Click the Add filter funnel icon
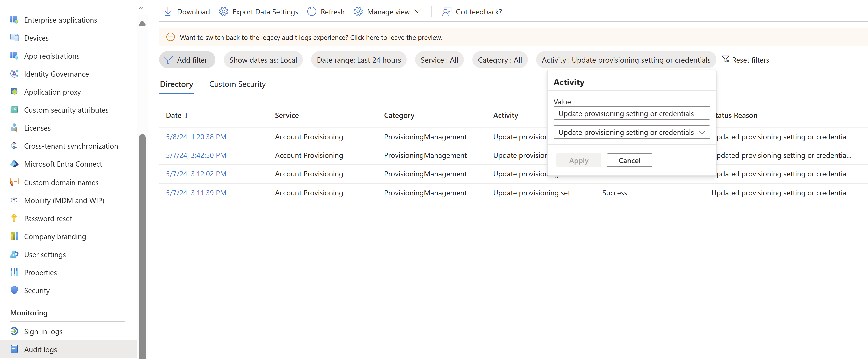 [168, 59]
